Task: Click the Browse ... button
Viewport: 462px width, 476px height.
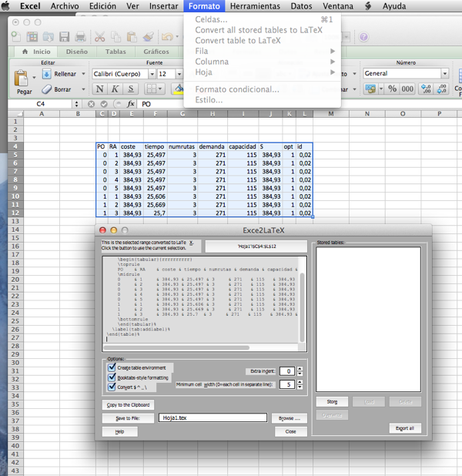Action: click(x=290, y=418)
